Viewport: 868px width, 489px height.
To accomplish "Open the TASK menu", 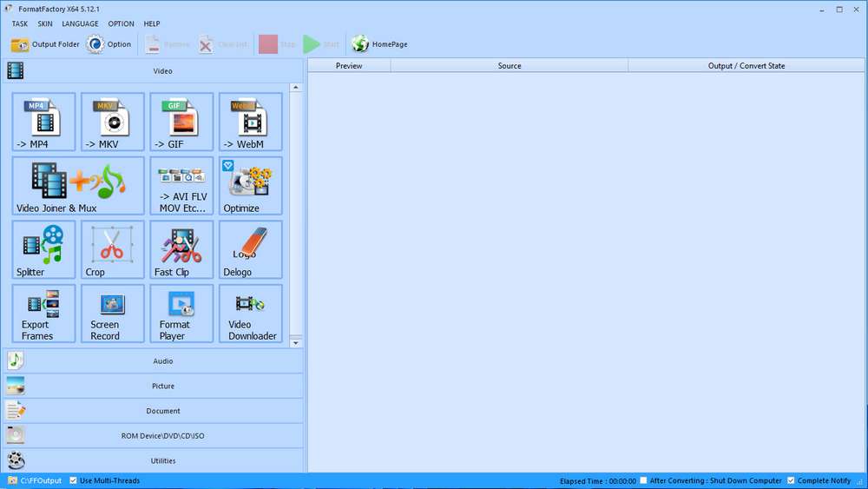I will [x=20, y=23].
